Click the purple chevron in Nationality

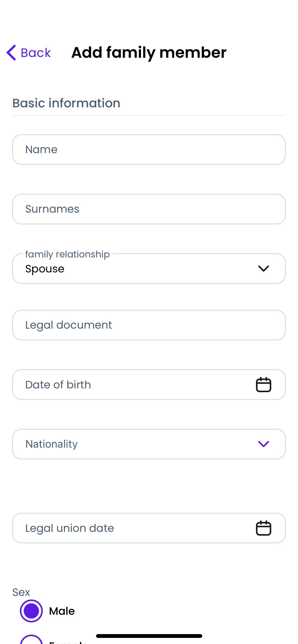point(263,444)
